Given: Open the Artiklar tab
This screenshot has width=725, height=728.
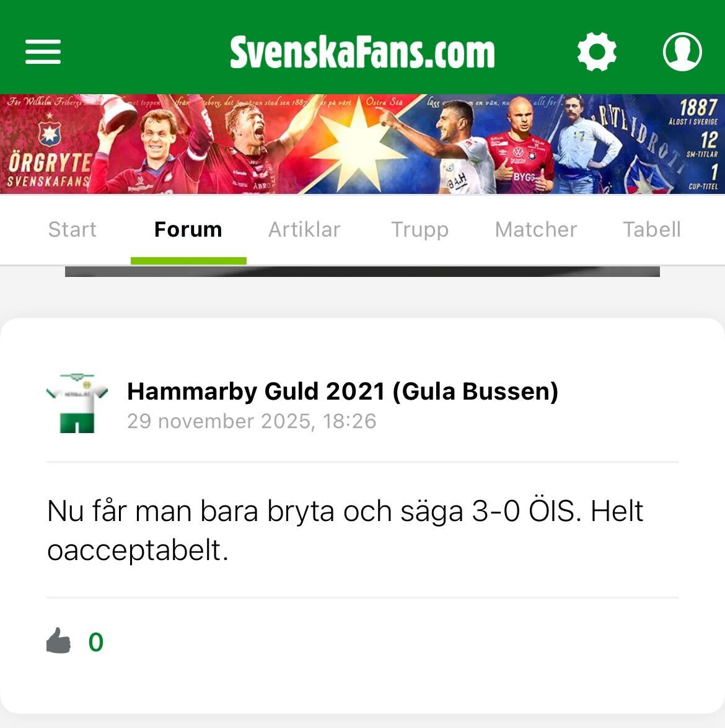Looking at the screenshot, I should [304, 229].
